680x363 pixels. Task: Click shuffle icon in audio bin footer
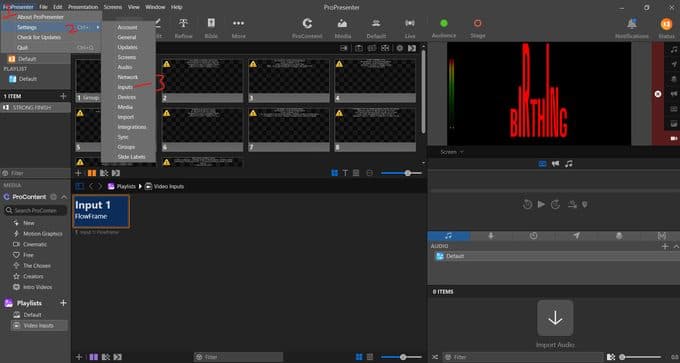[435, 357]
